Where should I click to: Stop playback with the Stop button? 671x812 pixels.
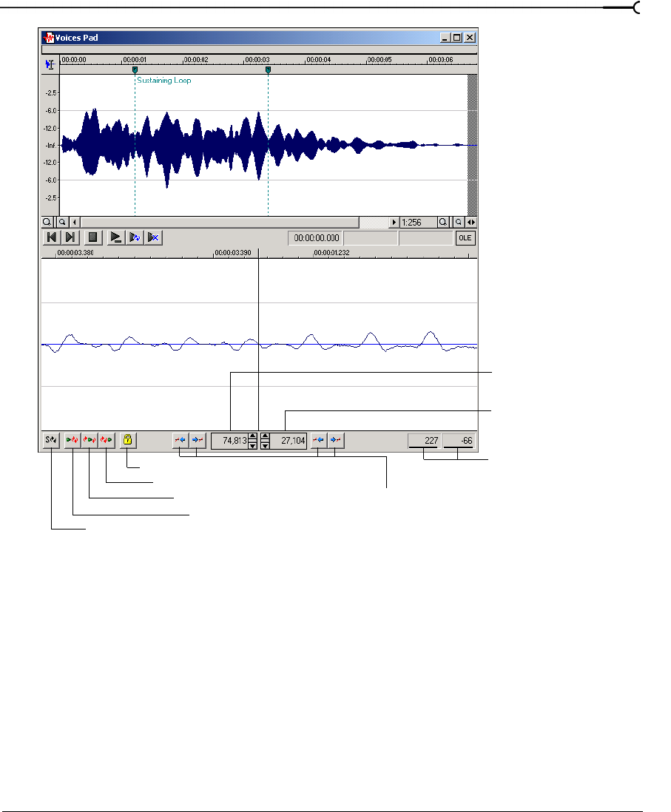pos(92,237)
